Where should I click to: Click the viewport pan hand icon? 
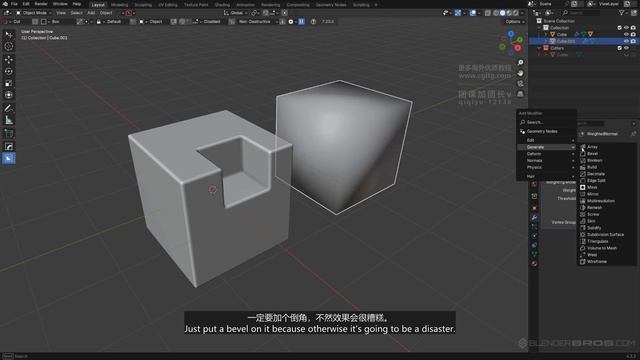pos(520,73)
